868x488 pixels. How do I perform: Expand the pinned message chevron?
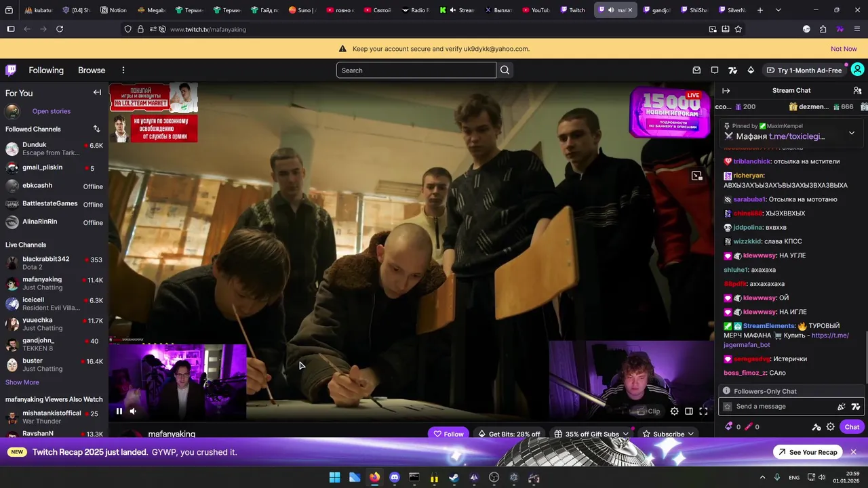852,133
